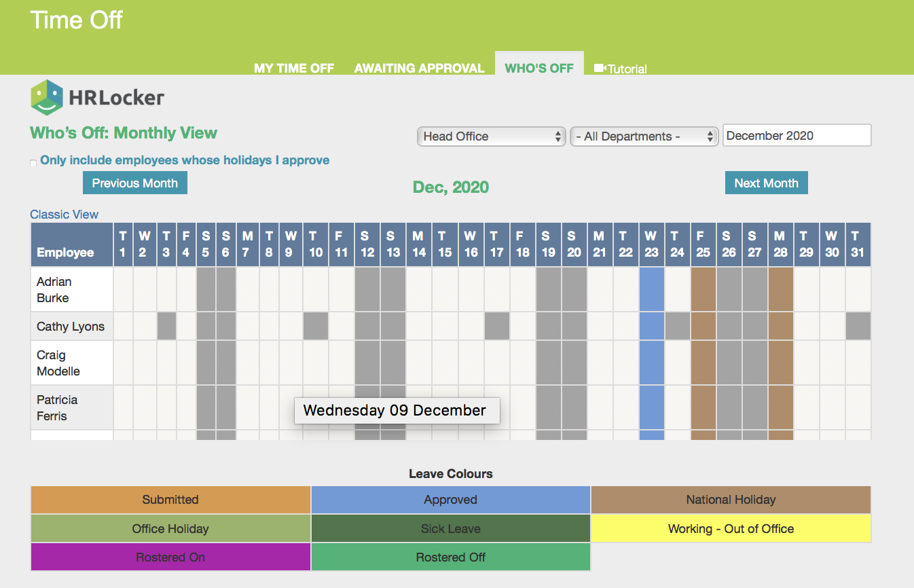The image size is (914, 588).
Task: Switch to Classic View
Action: tap(65, 215)
